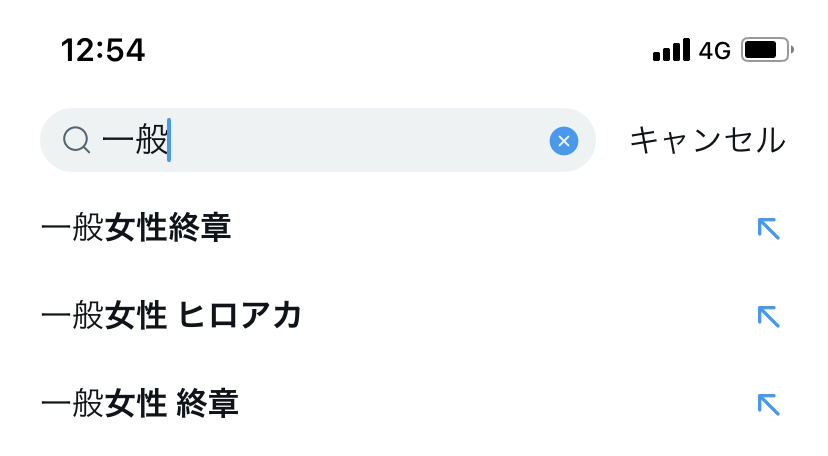Tap the arrow icon of the last suggestion
828x456 pixels.
768,405
